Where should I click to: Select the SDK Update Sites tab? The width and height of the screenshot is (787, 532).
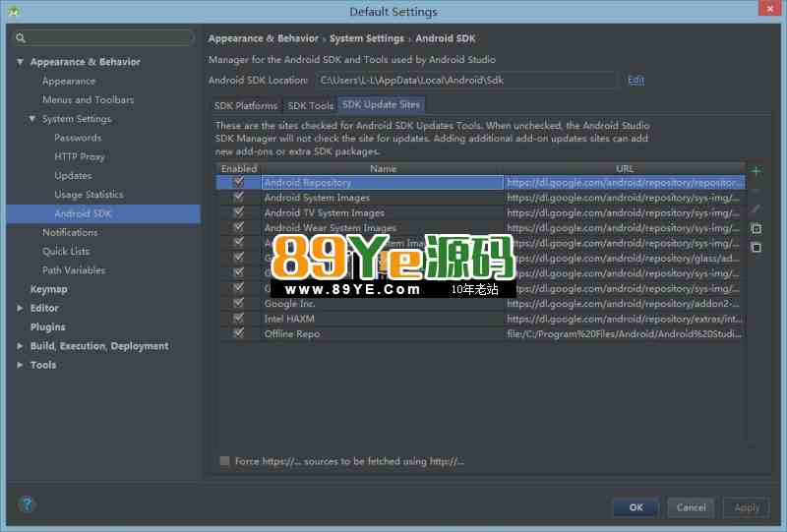coord(381,104)
